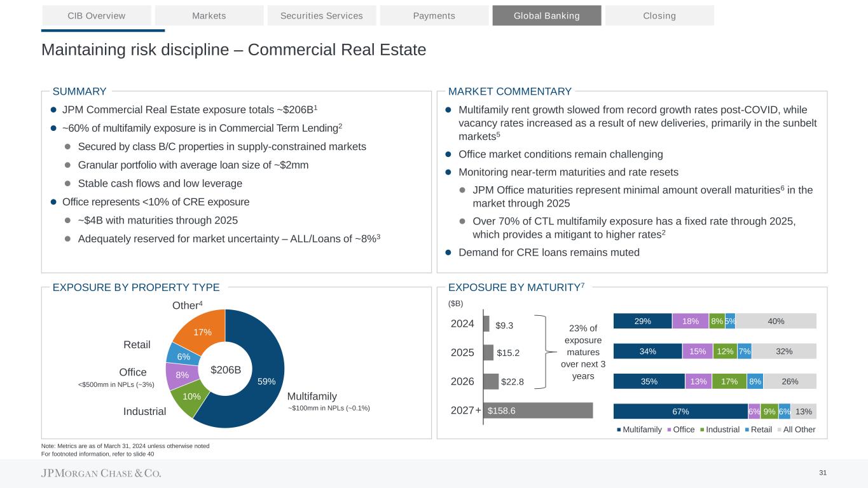This screenshot has height=488, width=868.
Task: Click the 17% Industrial segment for 2026
Action: tap(729, 381)
